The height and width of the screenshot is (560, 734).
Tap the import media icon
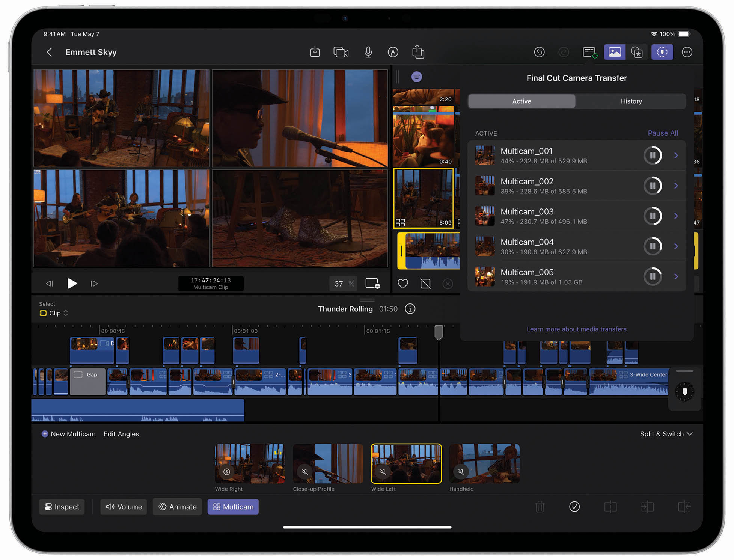click(315, 52)
